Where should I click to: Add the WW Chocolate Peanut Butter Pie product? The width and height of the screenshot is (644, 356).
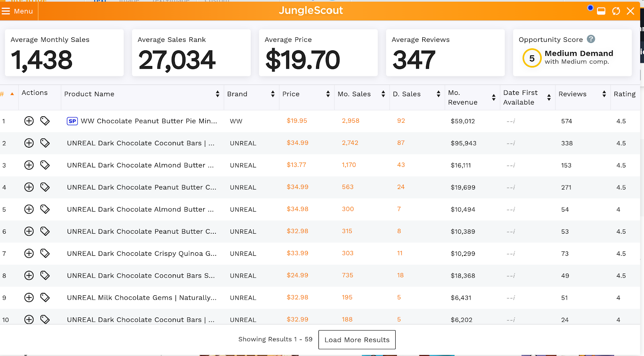tap(29, 121)
